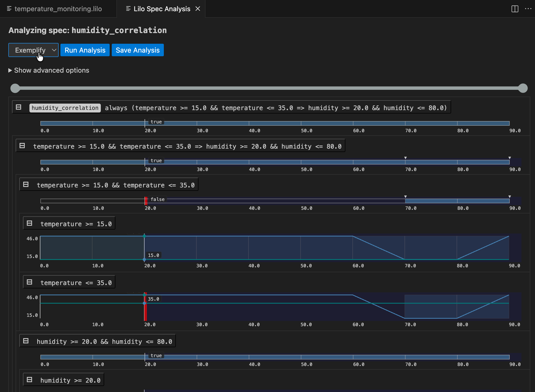The width and height of the screenshot is (535, 392).
Task: Collapse the temperature >= 15.0 plot
Action: pyautogui.click(x=29, y=223)
